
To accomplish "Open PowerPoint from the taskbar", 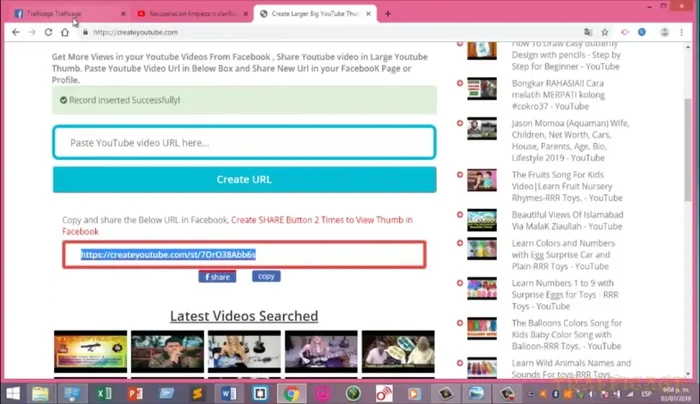I will (135, 393).
